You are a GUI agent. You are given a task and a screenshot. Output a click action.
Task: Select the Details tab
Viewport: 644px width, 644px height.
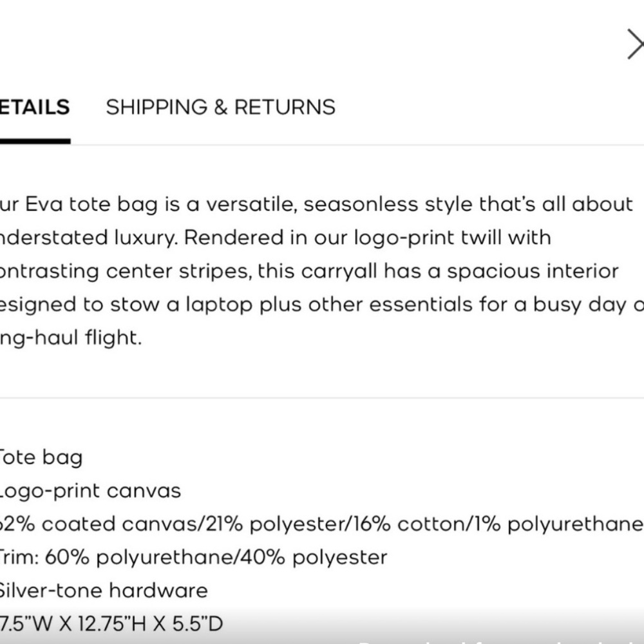tap(35, 107)
